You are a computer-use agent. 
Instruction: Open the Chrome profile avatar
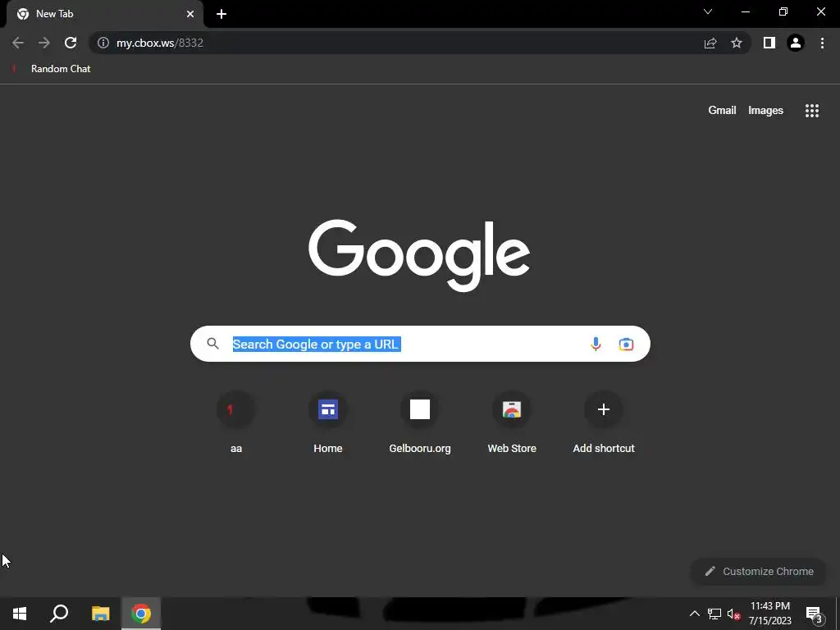(796, 43)
